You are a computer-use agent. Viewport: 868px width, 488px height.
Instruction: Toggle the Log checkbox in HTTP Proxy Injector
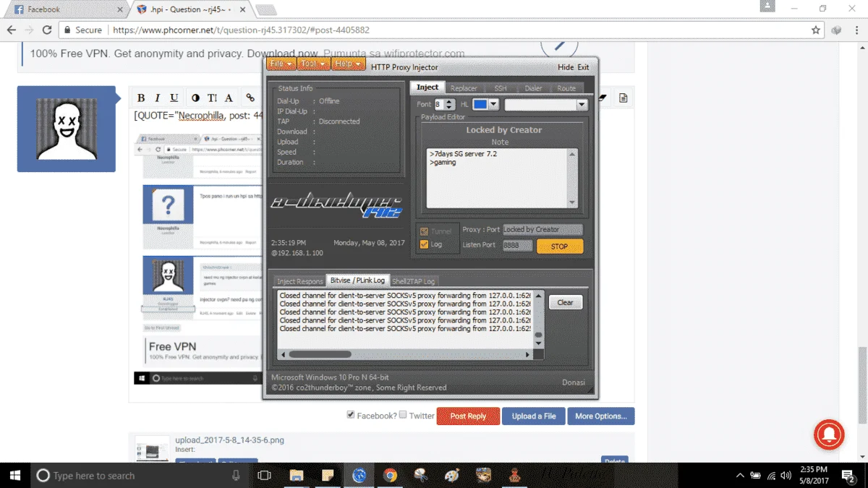pyautogui.click(x=424, y=244)
